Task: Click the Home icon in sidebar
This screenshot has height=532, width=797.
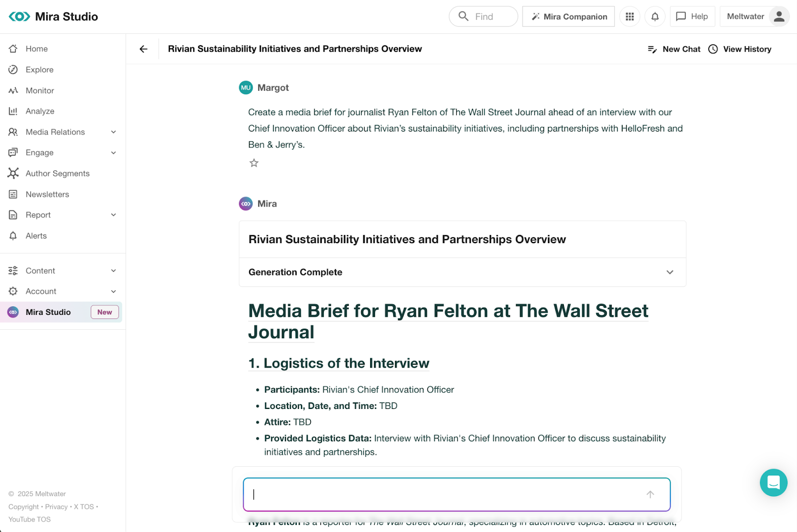Action: coord(13,49)
